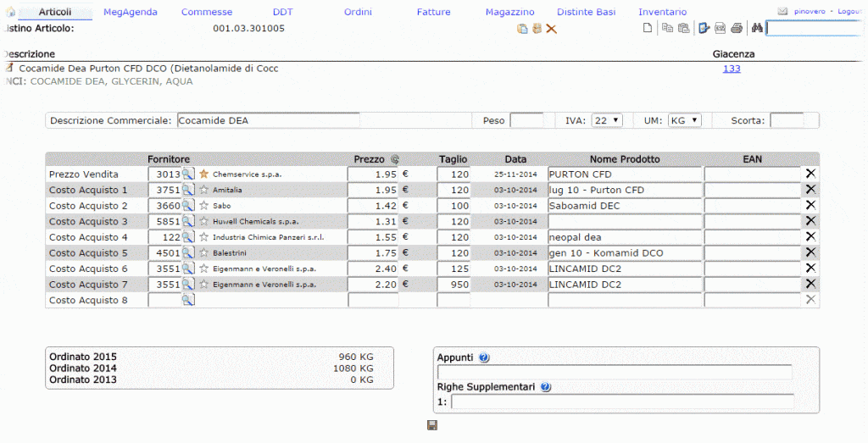Click the edit pencil icon beside Cocamide Dea description
The image size is (868, 443).
click(x=8, y=68)
